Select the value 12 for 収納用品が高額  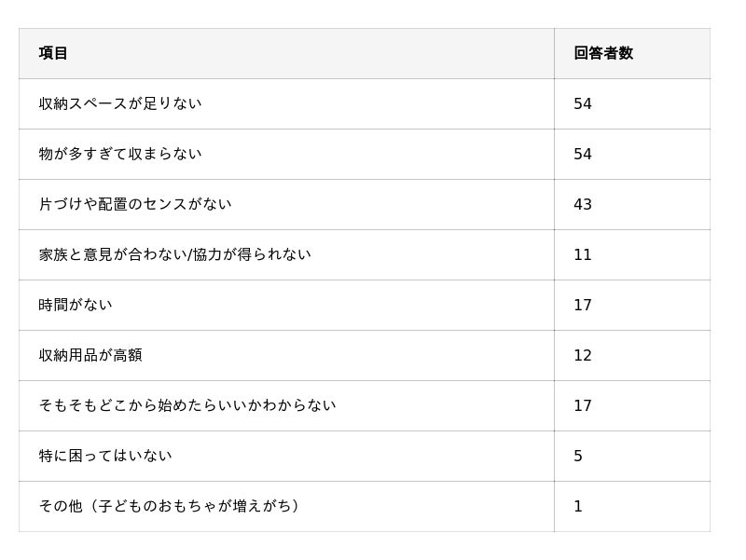click(x=583, y=355)
